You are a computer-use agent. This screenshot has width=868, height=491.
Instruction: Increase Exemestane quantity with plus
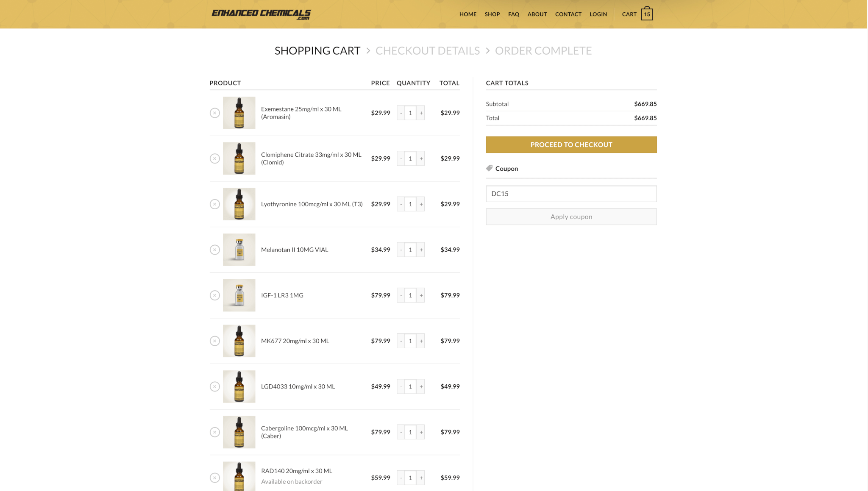click(x=421, y=113)
